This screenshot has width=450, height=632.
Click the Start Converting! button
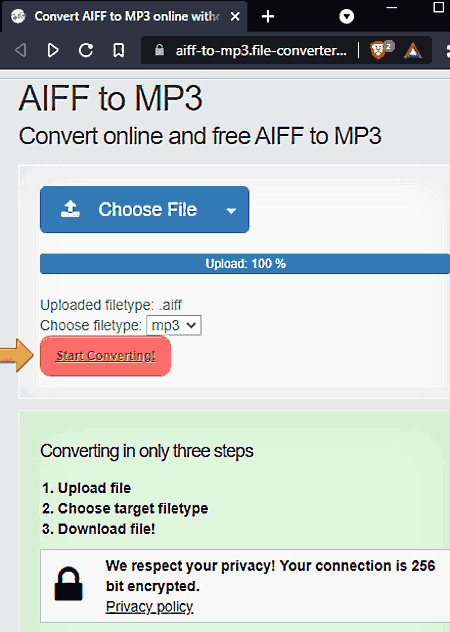point(106,356)
